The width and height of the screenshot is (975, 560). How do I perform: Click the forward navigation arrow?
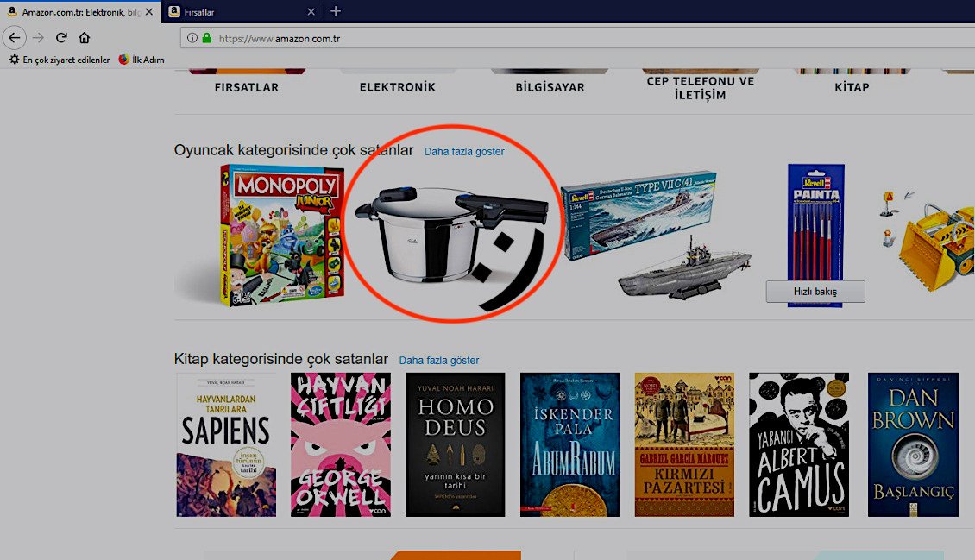coord(39,38)
